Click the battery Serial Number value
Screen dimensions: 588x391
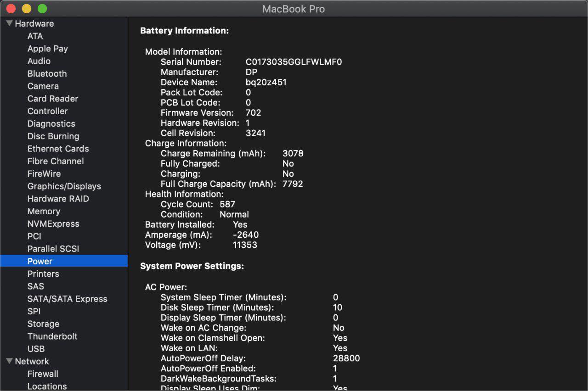pyautogui.click(x=294, y=62)
